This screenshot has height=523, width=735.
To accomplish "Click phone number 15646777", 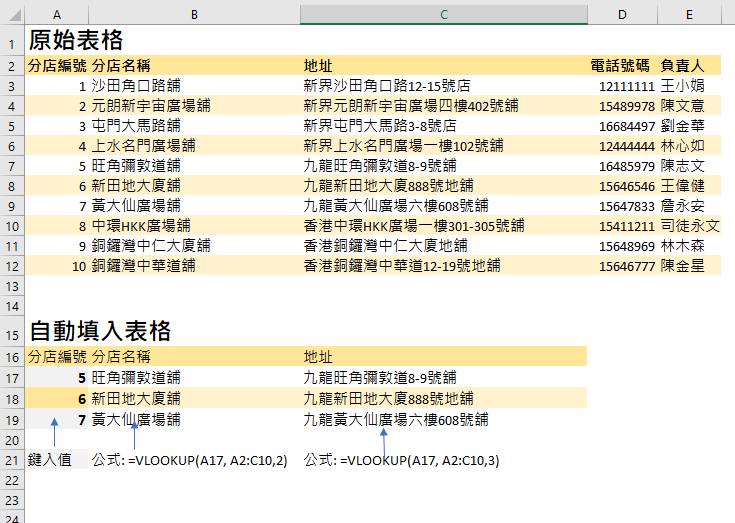I will (627, 267).
